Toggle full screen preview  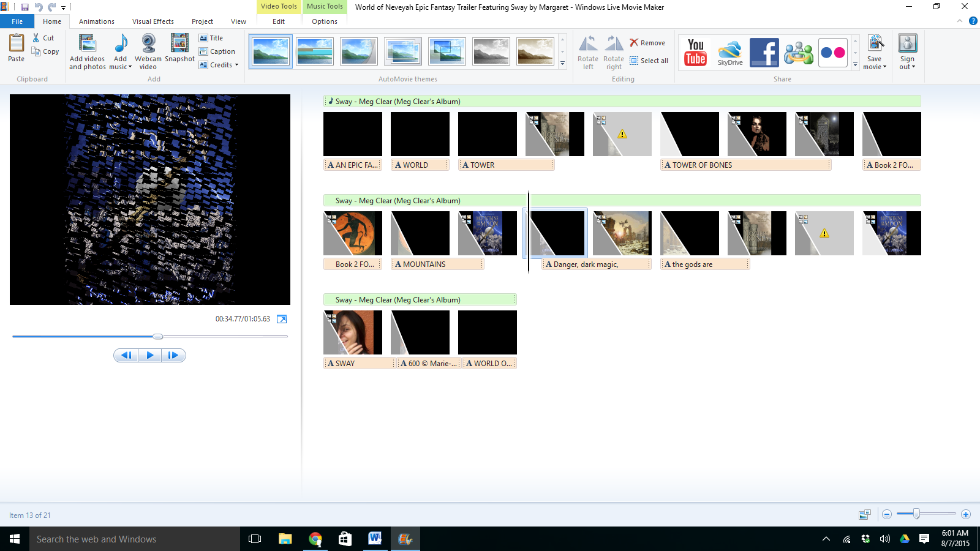(x=282, y=319)
